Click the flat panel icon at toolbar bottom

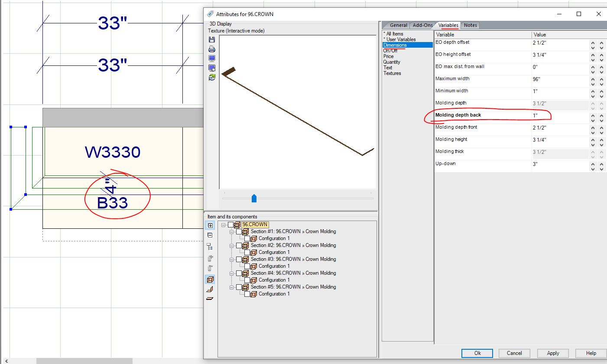210,299
